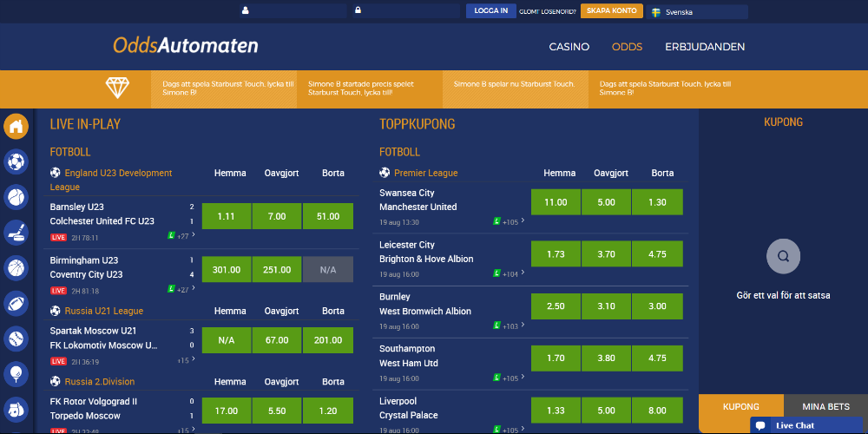Select 67.00 draw odds for Spartak Moscow U21
The width and height of the screenshot is (868, 434).
tap(277, 340)
